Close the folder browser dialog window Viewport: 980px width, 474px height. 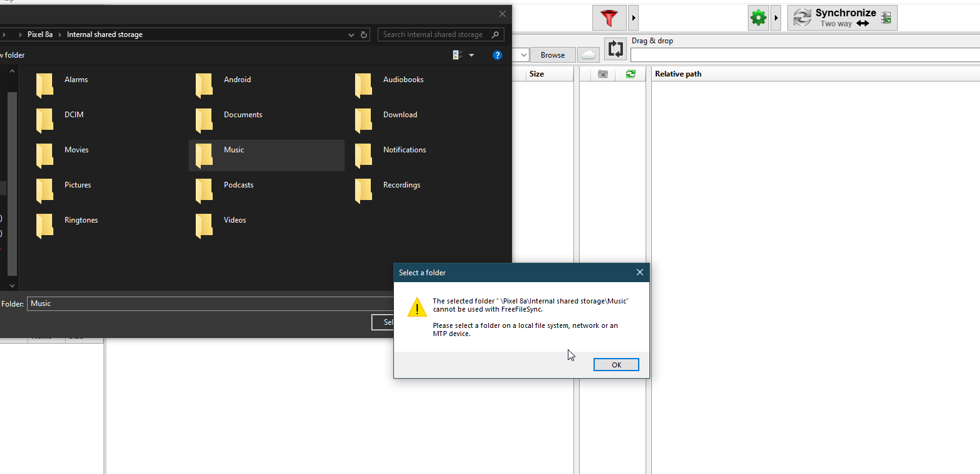click(502, 14)
